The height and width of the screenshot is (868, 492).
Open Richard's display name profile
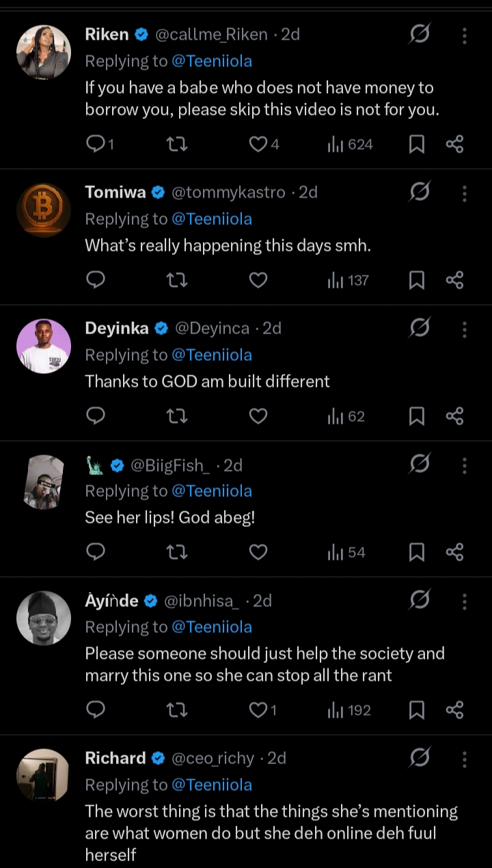tap(115, 758)
